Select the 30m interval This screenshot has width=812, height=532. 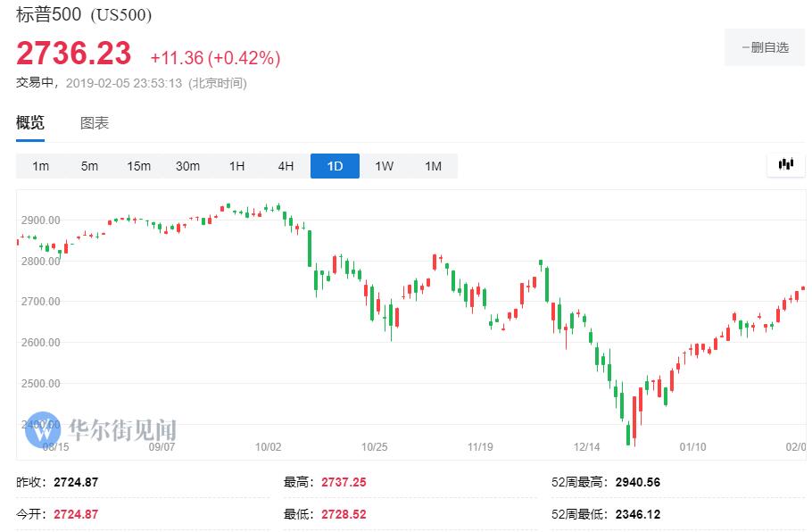(x=187, y=166)
